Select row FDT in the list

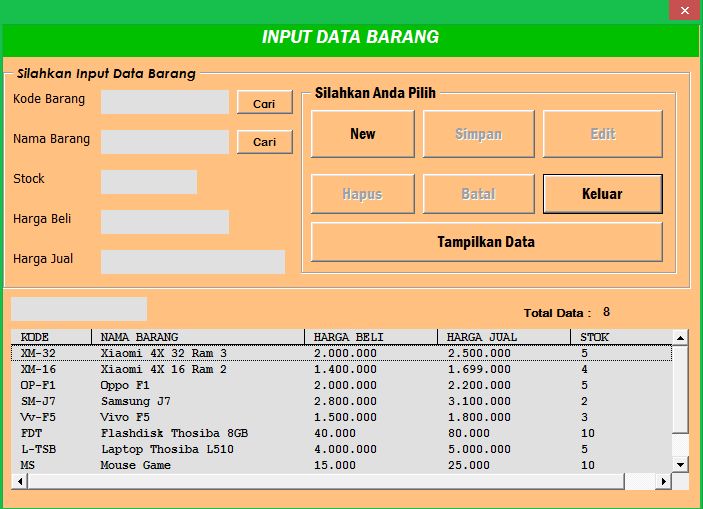point(342,433)
